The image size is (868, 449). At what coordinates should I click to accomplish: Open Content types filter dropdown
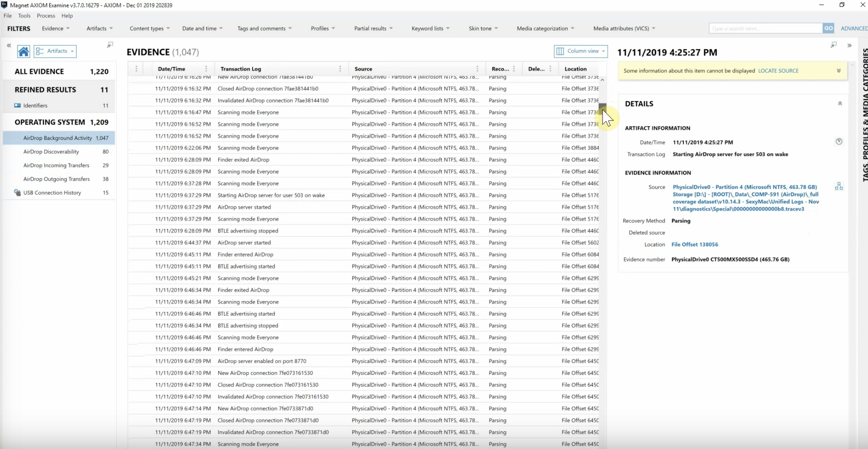tap(150, 29)
